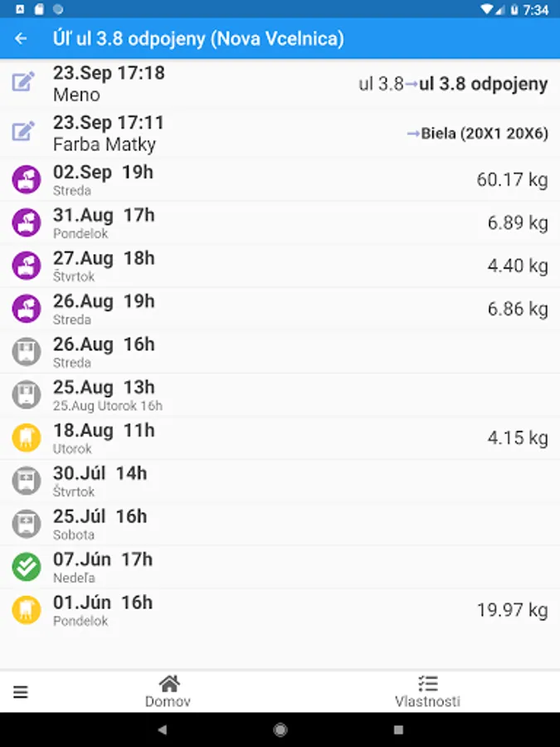Tap the back arrow in the header
Screen dimensions: 560x747
[22, 38]
